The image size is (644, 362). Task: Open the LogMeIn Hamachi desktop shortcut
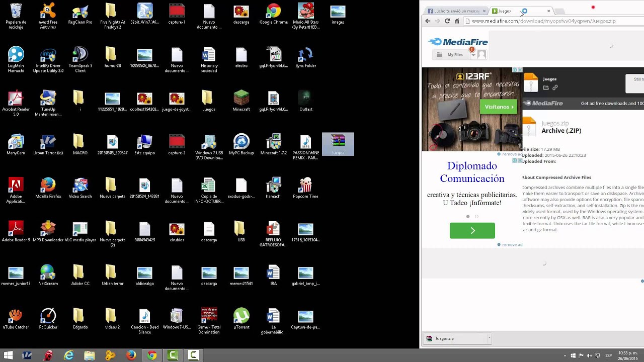coord(16,60)
